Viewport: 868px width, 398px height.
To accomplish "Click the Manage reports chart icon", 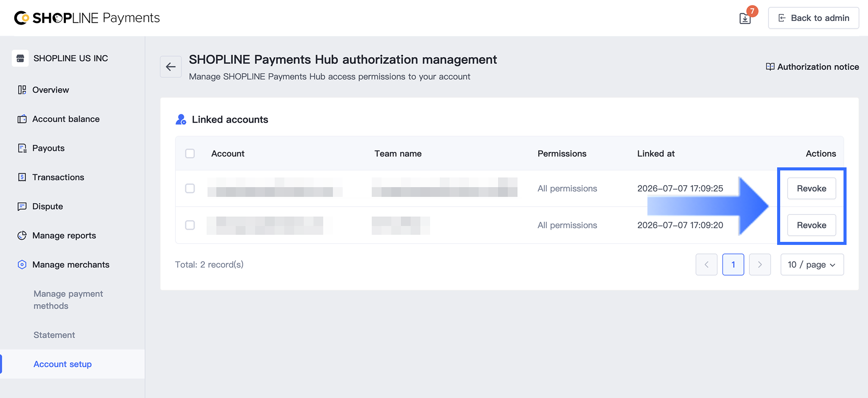I will click(22, 235).
